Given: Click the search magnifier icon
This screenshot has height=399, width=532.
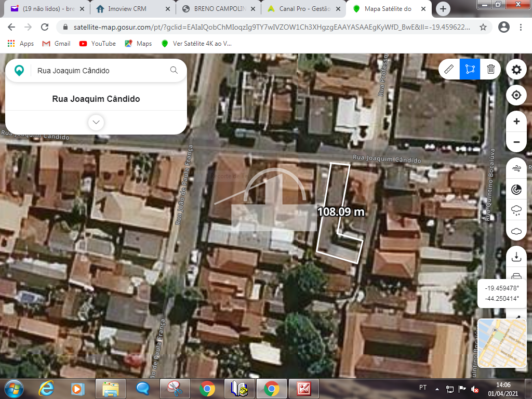Looking at the screenshot, I should pos(174,70).
